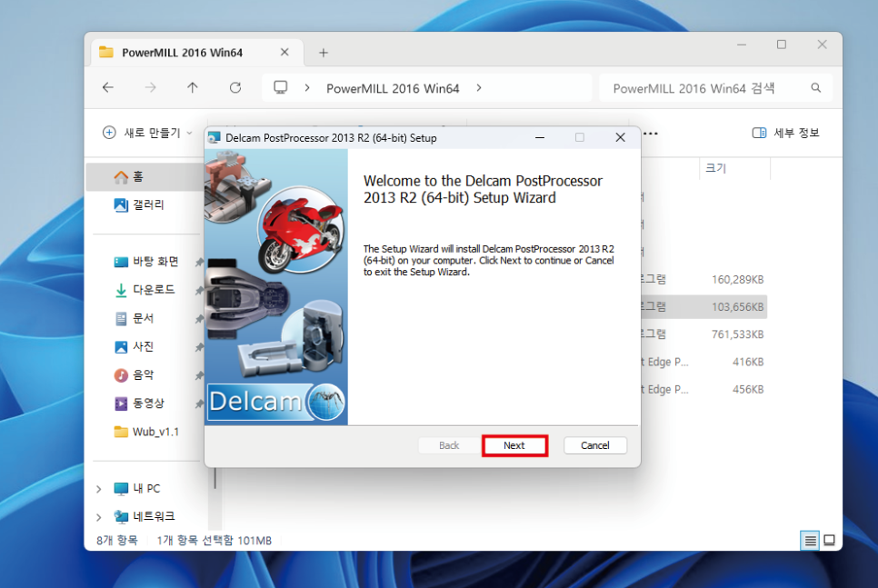Viewport: 878px width, 588px height.
Task: Toggle the 세부 정보 details pane
Action: (785, 133)
